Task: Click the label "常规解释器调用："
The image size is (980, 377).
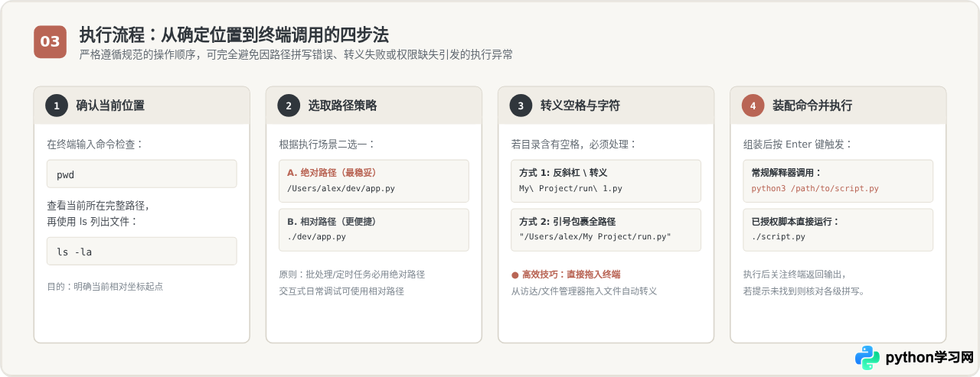Action: [x=786, y=172]
